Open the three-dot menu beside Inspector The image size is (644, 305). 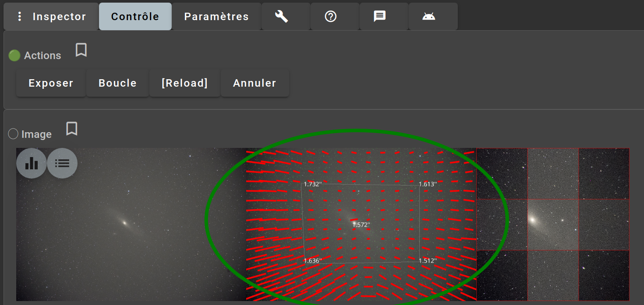click(x=19, y=17)
